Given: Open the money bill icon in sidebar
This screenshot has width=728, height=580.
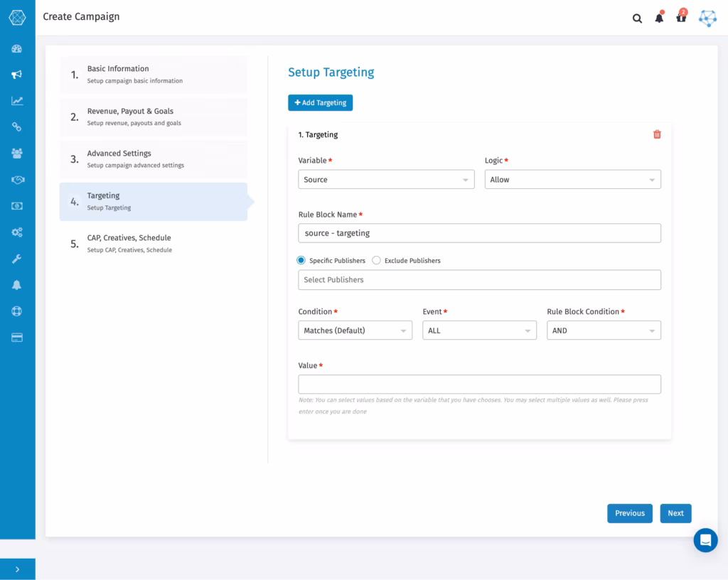Looking at the screenshot, I should coord(17,206).
